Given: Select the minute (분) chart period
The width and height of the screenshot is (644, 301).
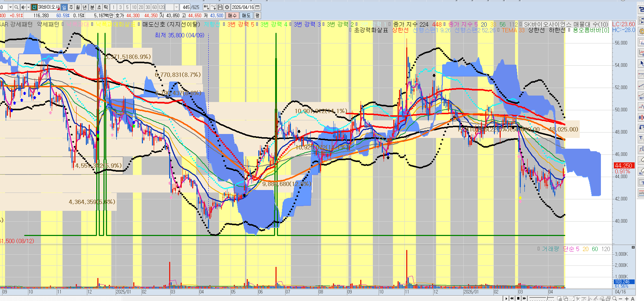Looking at the screenshot, I should pyautogui.click(x=92, y=7).
